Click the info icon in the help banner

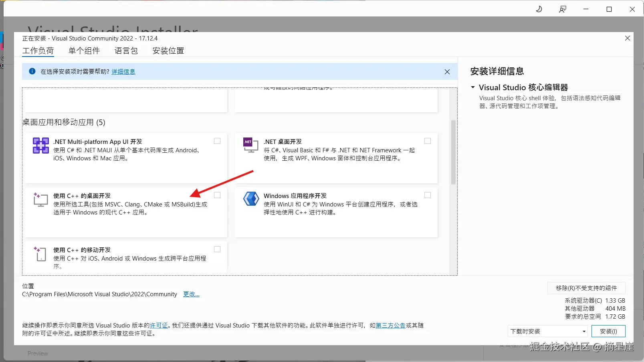[x=32, y=71]
